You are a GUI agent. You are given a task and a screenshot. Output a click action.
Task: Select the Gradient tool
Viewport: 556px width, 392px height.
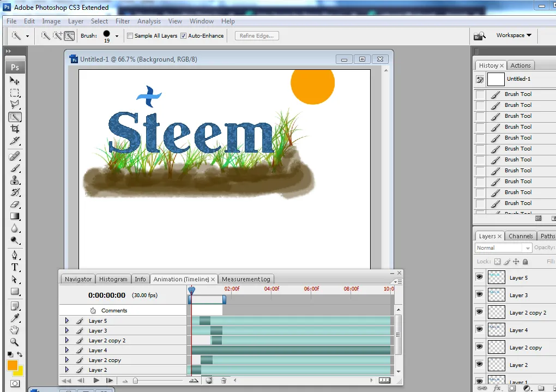coord(15,216)
